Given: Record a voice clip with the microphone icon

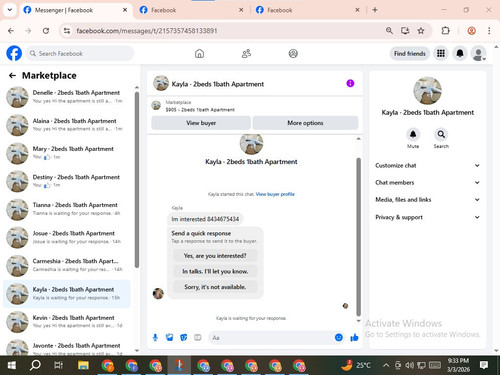Looking at the screenshot, I should tap(155, 338).
